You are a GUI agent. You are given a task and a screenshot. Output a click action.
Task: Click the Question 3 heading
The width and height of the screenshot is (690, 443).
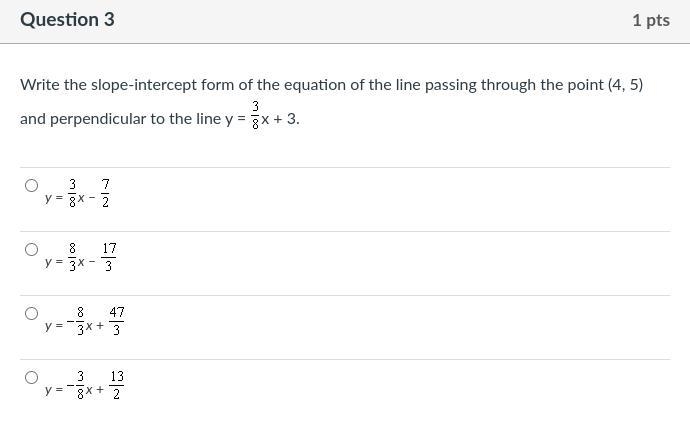coord(67,20)
